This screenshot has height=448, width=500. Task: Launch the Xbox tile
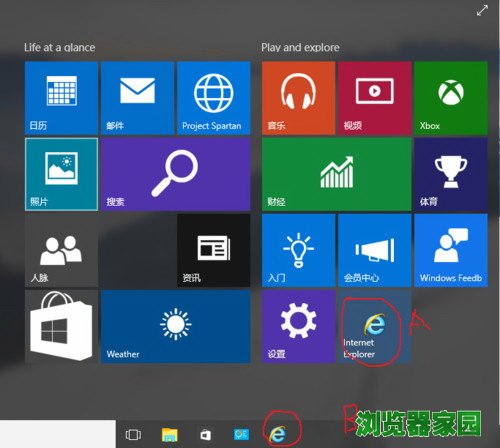(451, 98)
